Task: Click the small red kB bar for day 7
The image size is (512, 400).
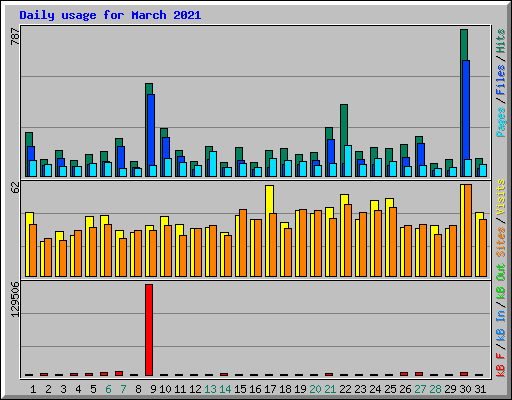Action: click(119, 373)
